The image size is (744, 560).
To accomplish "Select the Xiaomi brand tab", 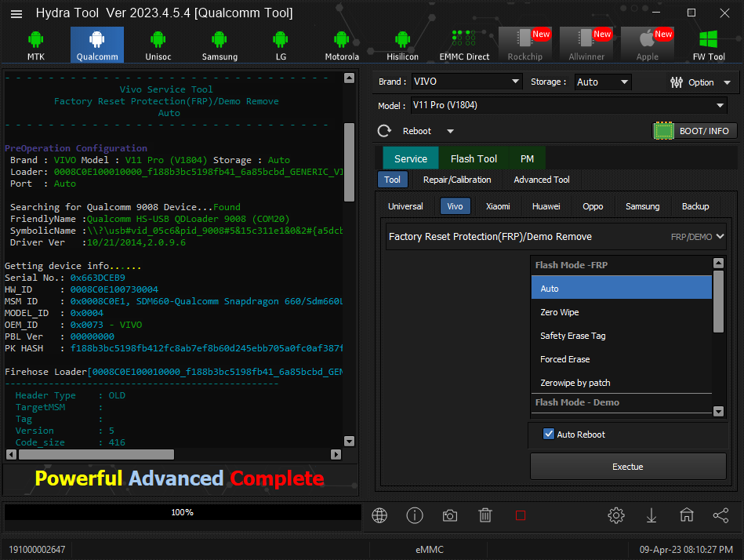I will click(498, 206).
